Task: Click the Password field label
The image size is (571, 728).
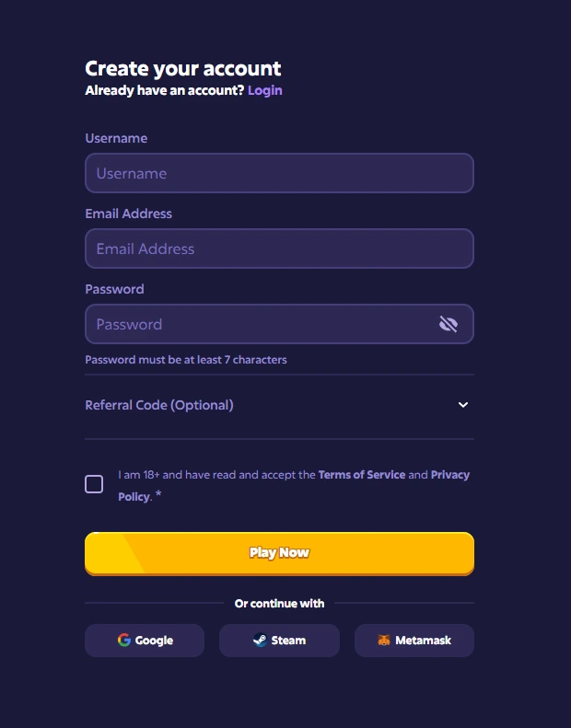Action: pos(114,289)
